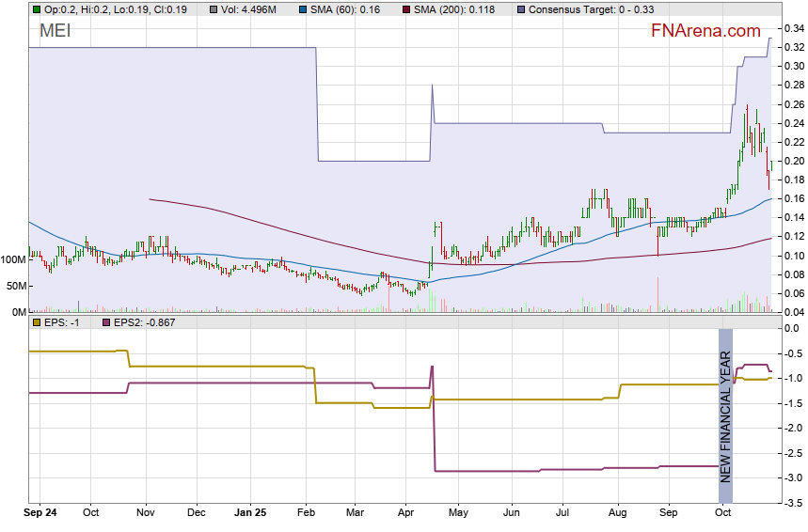Screen dimensions: 808x532
Task: Click the gray Vol legend swatch
Action: pos(214,9)
